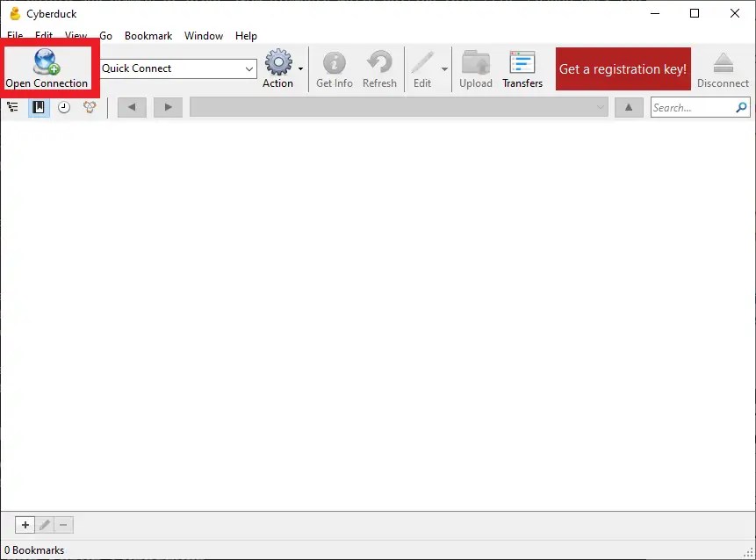Expand the Quick Connect dropdown
This screenshot has height=560, width=756.
(248, 68)
